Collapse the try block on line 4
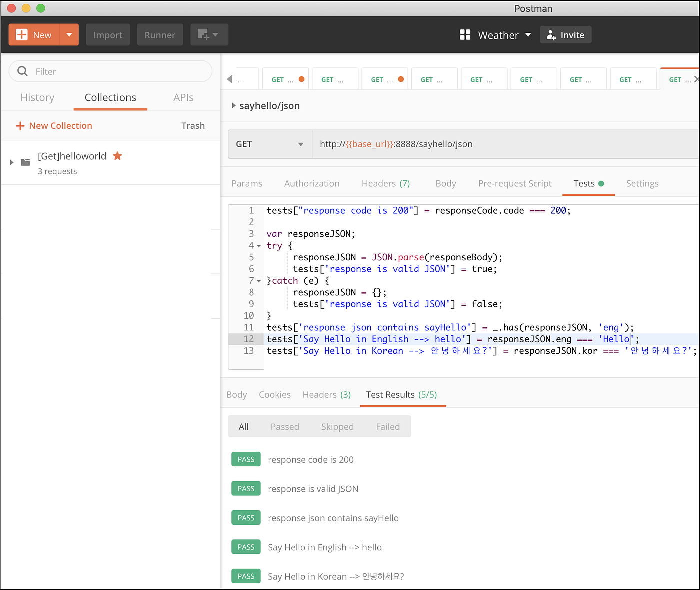The height and width of the screenshot is (590, 700). point(259,246)
